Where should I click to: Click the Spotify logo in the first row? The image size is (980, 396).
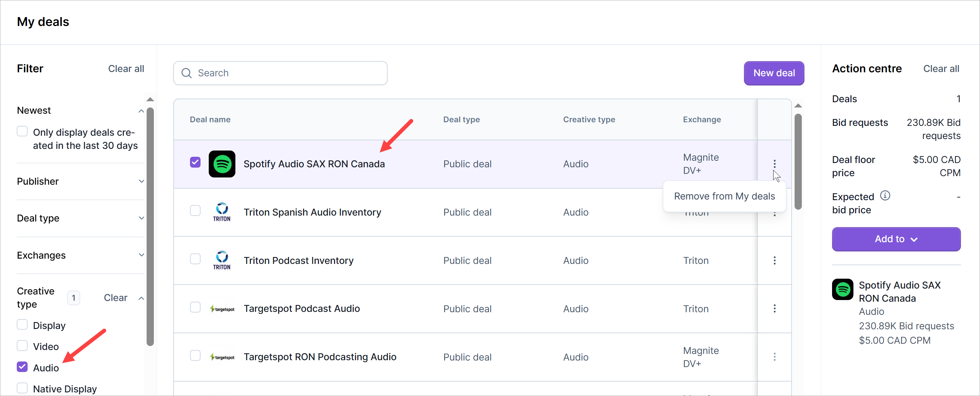(222, 164)
